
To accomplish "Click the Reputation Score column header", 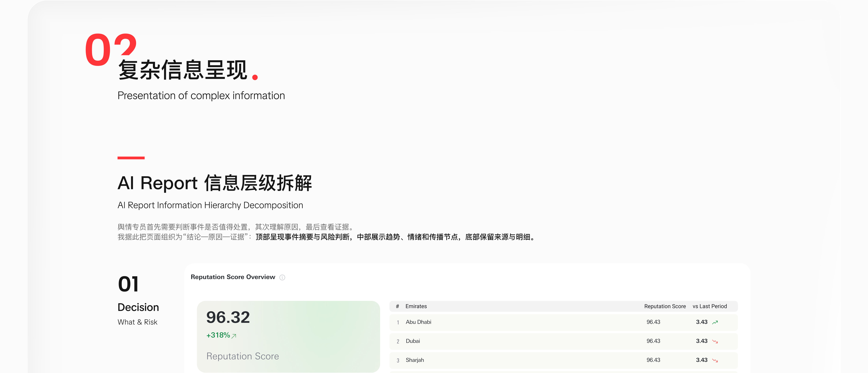I will (x=665, y=306).
